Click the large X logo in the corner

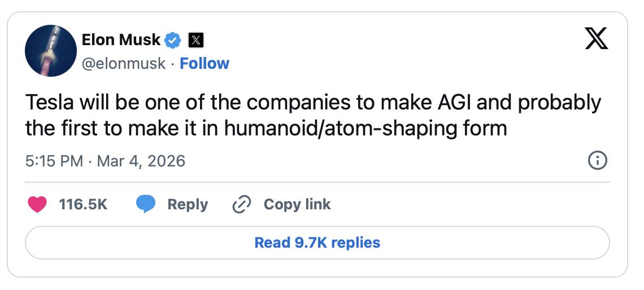(596, 39)
